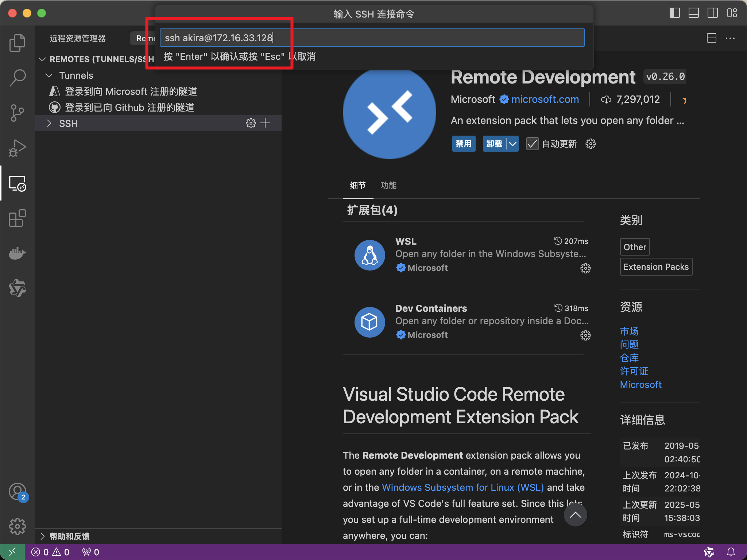Open notifications bell in the status bar

tap(731, 552)
